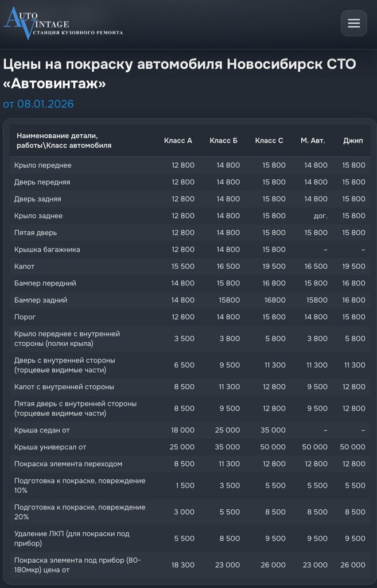377x588 pixels.
Task: Click the date от 08.01.2026
Action: point(38,104)
